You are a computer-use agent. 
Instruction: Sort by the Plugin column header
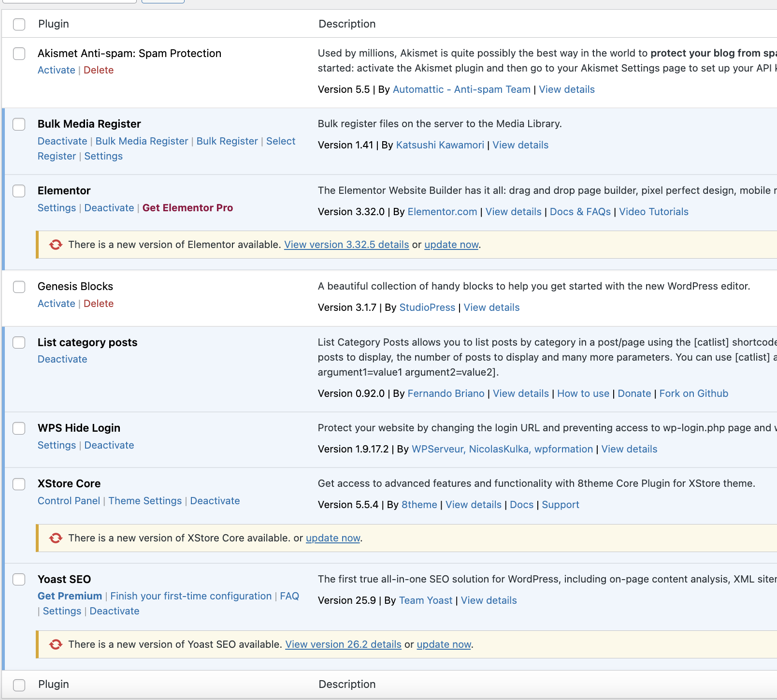pyautogui.click(x=54, y=24)
